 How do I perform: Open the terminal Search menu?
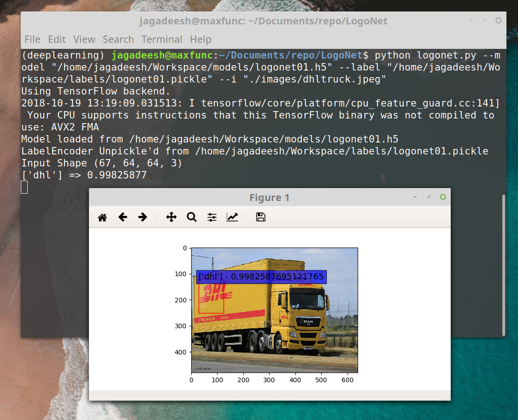(x=118, y=39)
